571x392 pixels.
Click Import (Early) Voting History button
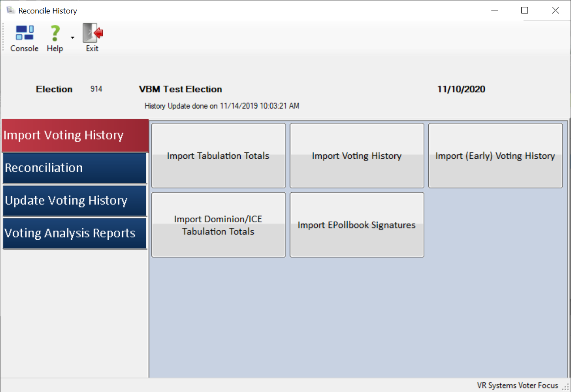click(x=495, y=156)
